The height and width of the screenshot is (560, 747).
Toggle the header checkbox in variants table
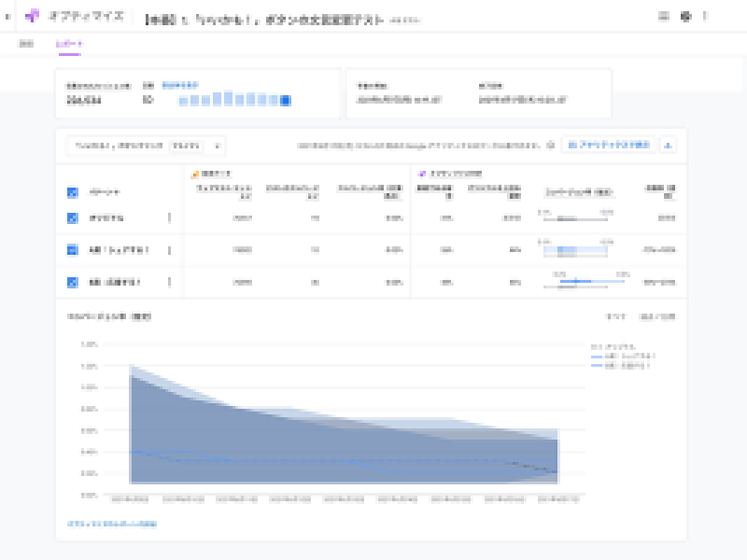(x=73, y=192)
